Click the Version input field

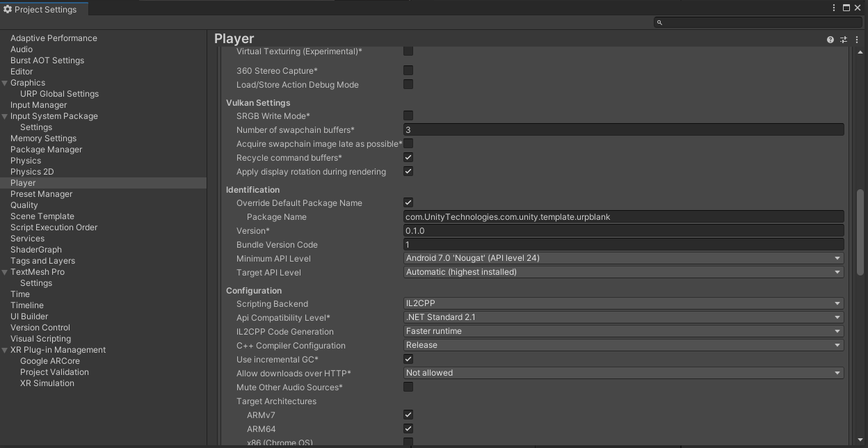click(622, 230)
